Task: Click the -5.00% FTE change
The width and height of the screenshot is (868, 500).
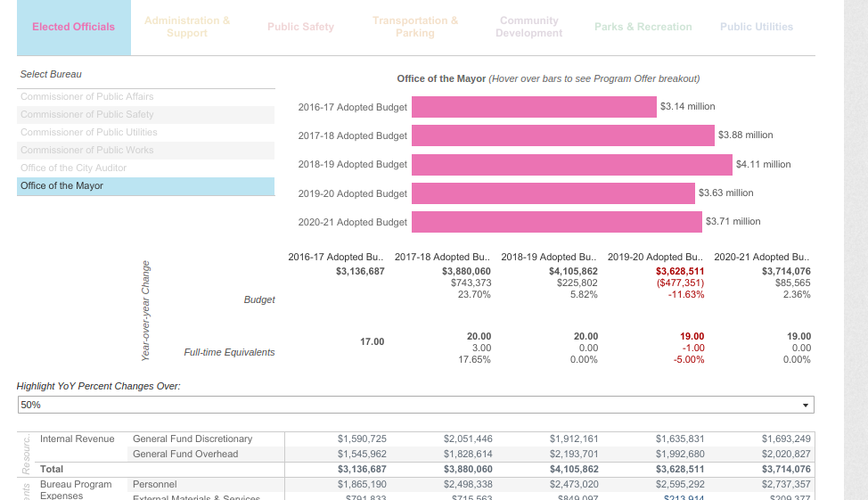Action: tap(689, 360)
